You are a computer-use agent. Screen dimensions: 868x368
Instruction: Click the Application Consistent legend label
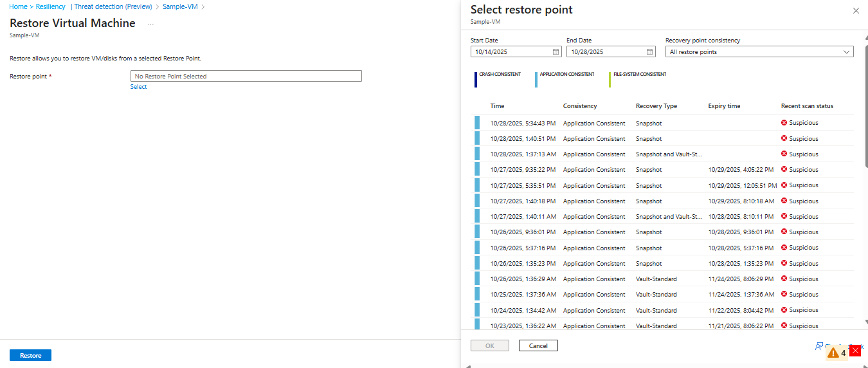(x=567, y=74)
